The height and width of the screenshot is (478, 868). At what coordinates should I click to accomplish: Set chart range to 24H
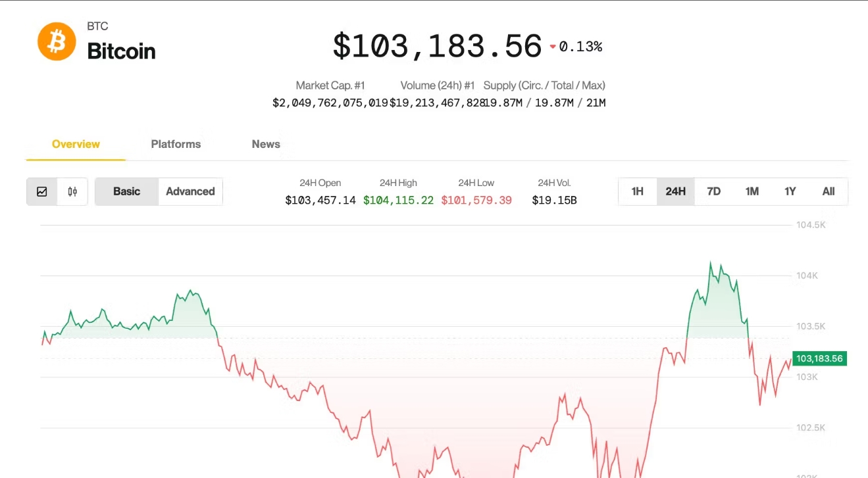point(675,191)
